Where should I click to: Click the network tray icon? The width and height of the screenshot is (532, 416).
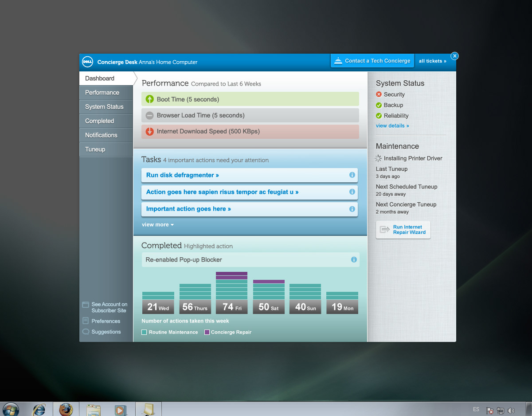point(501,411)
